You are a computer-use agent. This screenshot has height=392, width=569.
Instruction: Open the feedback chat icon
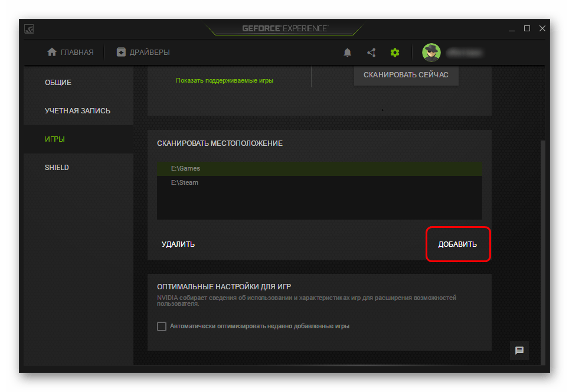coord(519,350)
